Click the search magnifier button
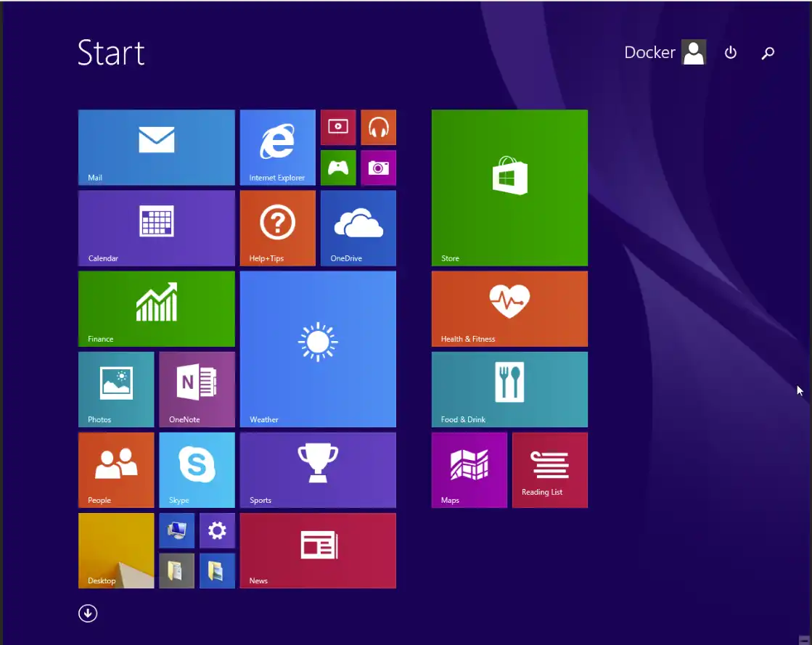 click(768, 52)
